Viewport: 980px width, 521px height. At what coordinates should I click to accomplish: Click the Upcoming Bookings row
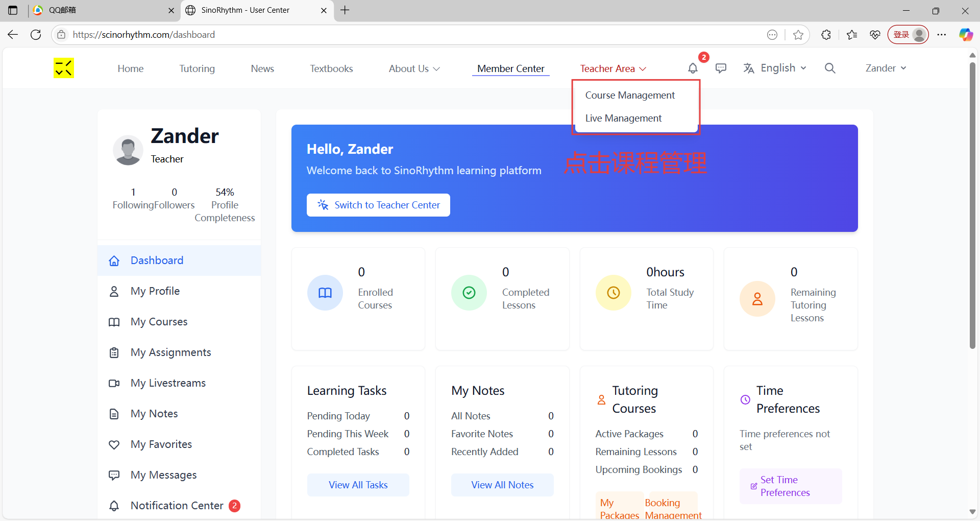point(647,469)
